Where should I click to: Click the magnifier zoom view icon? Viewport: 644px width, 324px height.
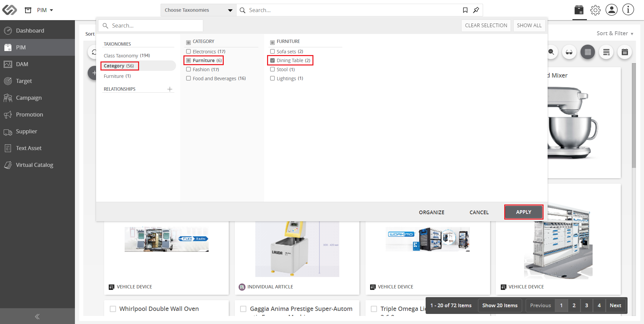pyautogui.click(x=551, y=52)
